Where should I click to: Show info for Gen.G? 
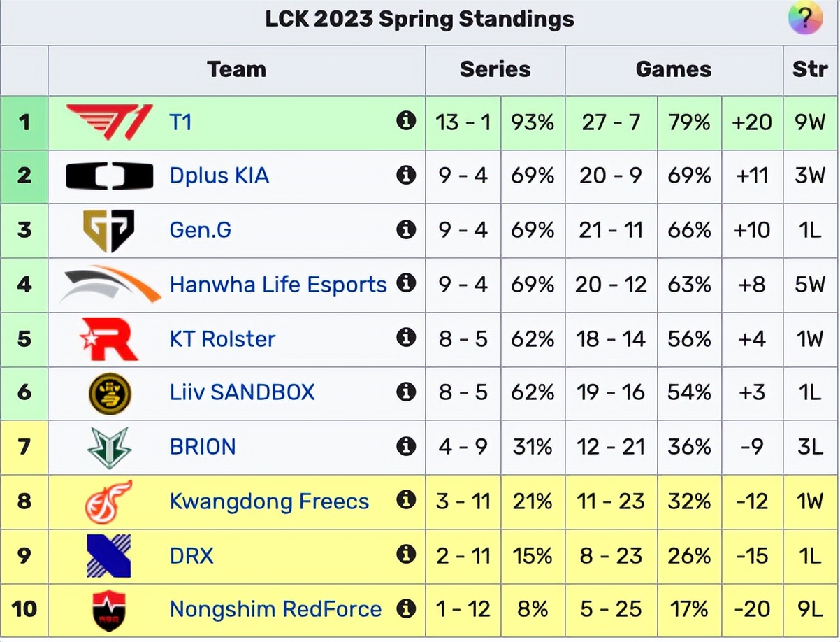tap(405, 229)
